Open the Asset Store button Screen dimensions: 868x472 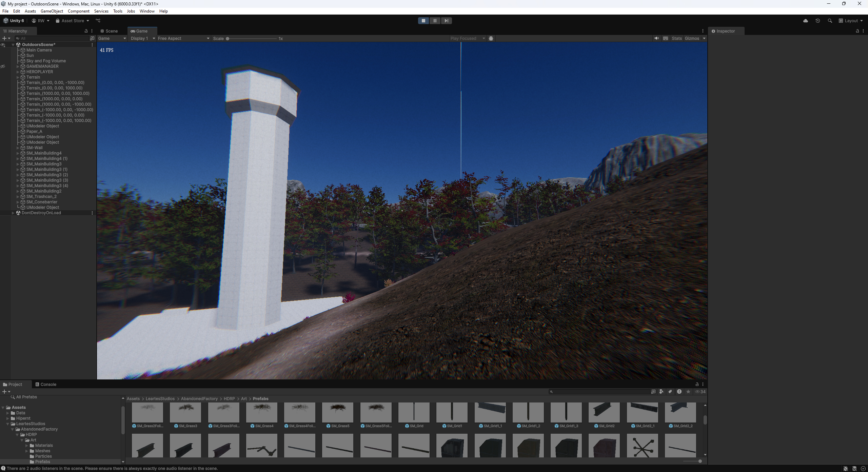(72, 21)
